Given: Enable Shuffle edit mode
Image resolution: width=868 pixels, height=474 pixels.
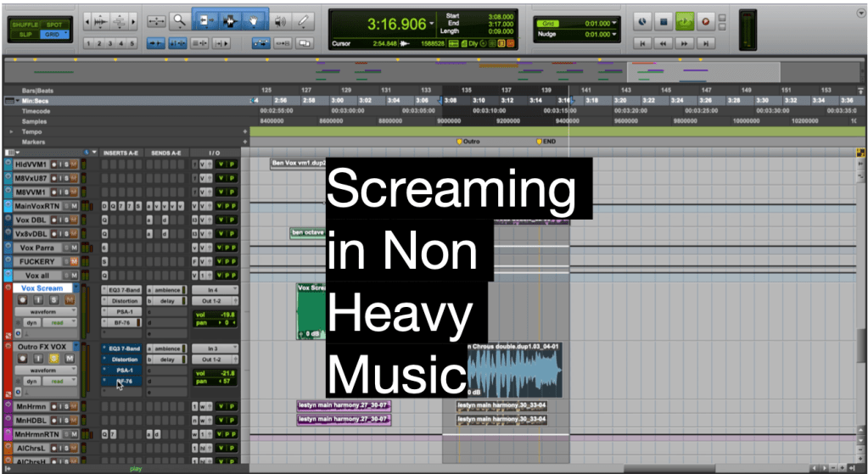Looking at the screenshot, I should click(x=25, y=25).
